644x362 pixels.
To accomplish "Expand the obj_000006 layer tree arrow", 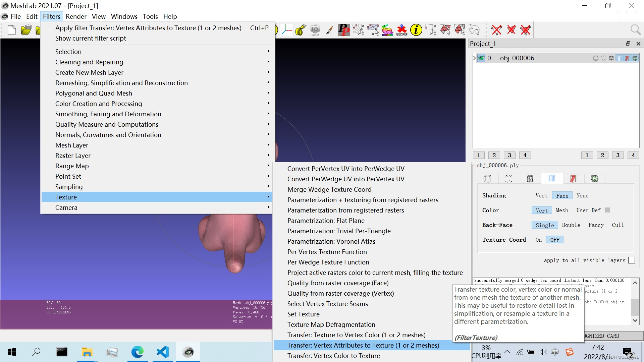I will tap(475, 58).
